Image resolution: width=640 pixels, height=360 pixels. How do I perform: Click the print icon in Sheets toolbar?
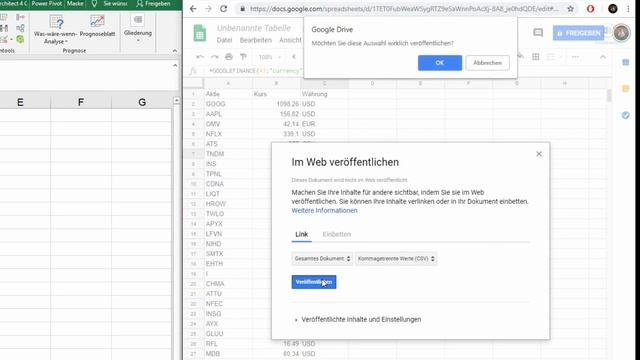pos(229,57)
